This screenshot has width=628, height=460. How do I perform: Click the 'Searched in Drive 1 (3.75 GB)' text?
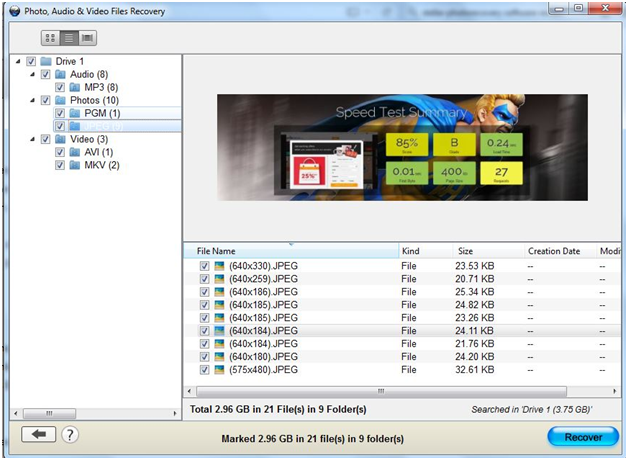tap(531, 410)
